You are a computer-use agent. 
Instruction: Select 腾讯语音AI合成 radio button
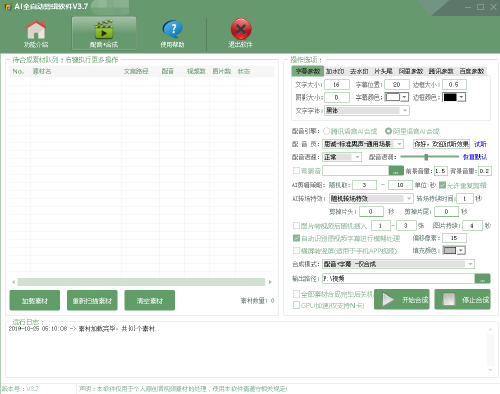pos(326,131)
